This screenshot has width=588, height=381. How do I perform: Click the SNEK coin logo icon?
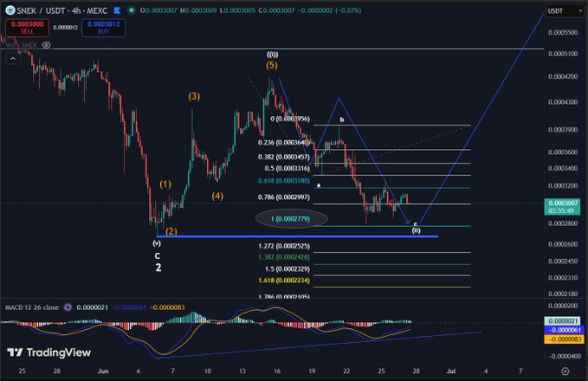[x=10, y=10]
